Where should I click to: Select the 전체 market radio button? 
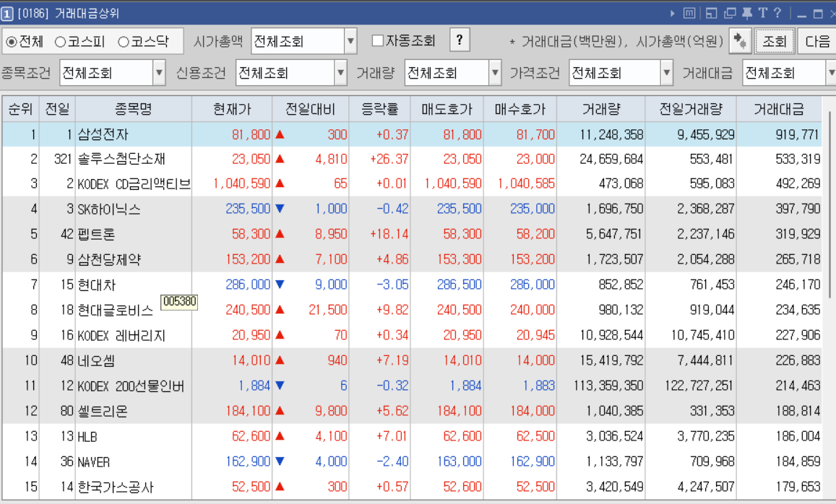(x=11, y=42)
